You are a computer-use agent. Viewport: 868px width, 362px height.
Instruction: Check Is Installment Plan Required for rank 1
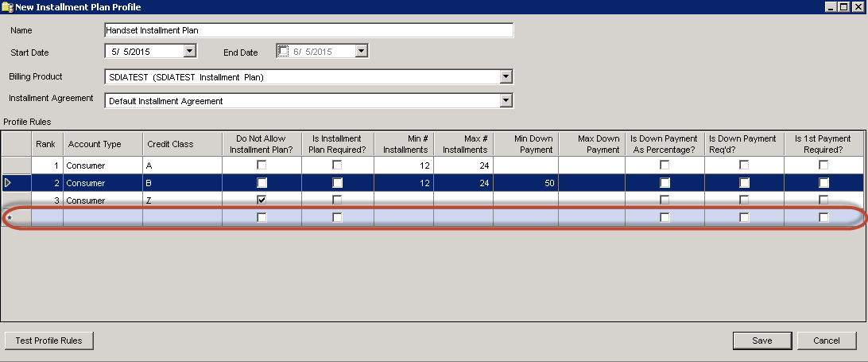(x=338, y=165)
